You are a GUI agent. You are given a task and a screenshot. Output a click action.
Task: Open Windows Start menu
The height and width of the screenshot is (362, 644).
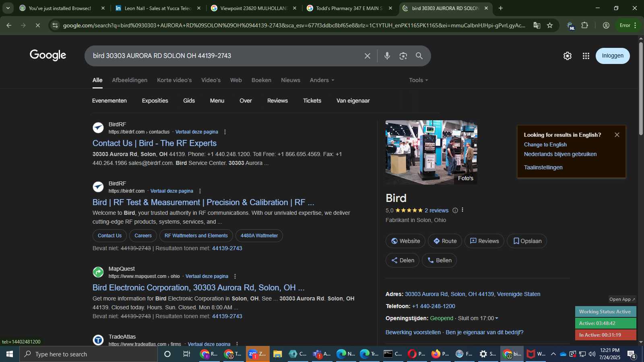(x=10, y=354)
